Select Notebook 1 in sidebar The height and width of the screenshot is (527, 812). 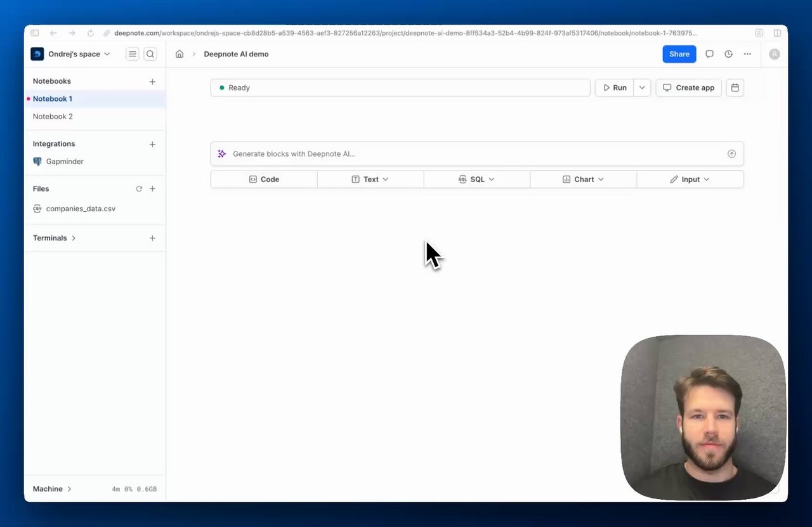(x=95, y=99)
